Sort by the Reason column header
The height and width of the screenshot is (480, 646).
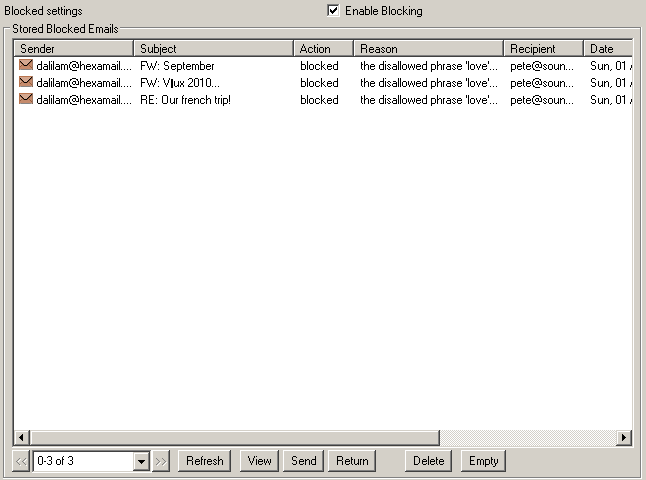pos(428,48)
